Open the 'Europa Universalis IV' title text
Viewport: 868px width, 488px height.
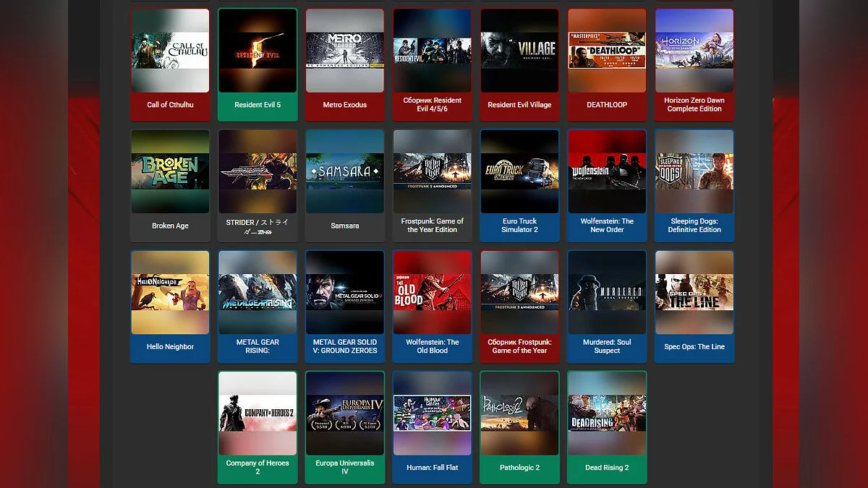[x=345, y=467]
